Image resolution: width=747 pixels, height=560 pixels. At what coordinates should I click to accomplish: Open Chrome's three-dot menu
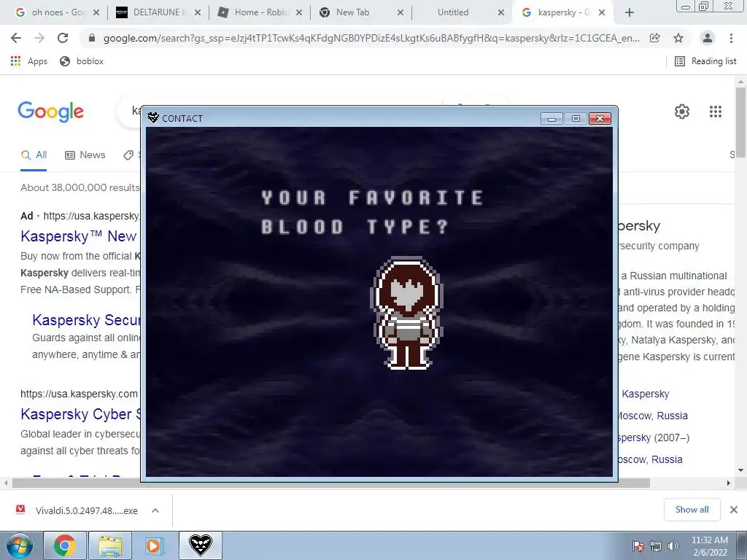[731, 38]
